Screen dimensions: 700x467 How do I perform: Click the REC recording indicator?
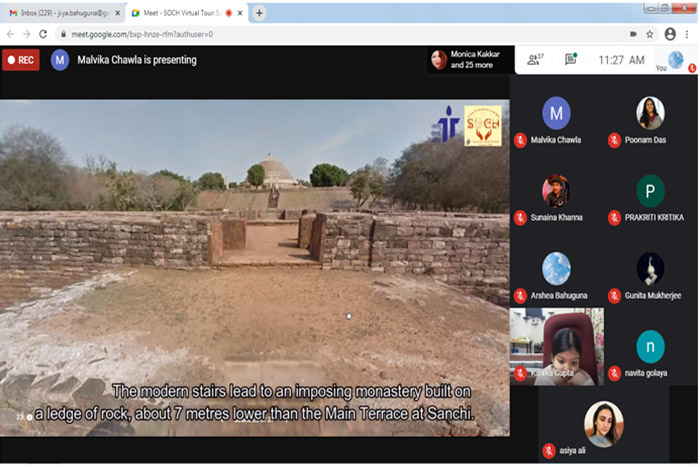coord(21,60)
